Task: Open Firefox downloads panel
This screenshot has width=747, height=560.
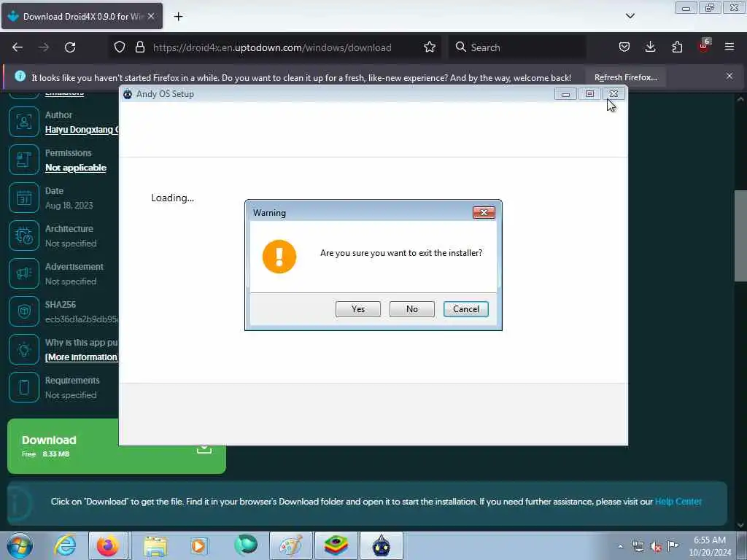Action: [x=650, y=47]
